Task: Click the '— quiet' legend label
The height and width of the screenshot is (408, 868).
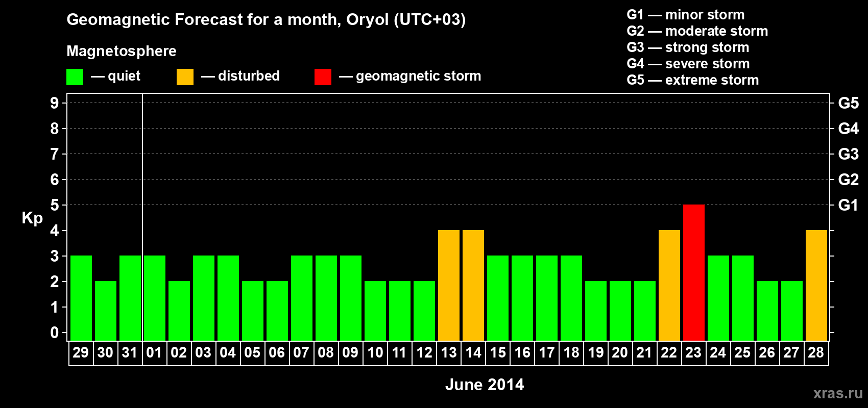Action: (x=116, y=76)
